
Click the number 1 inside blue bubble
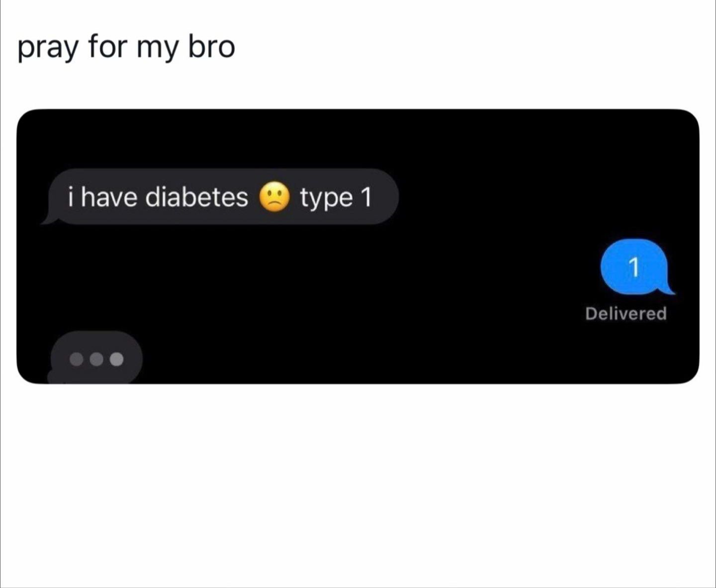coord(633,266)
